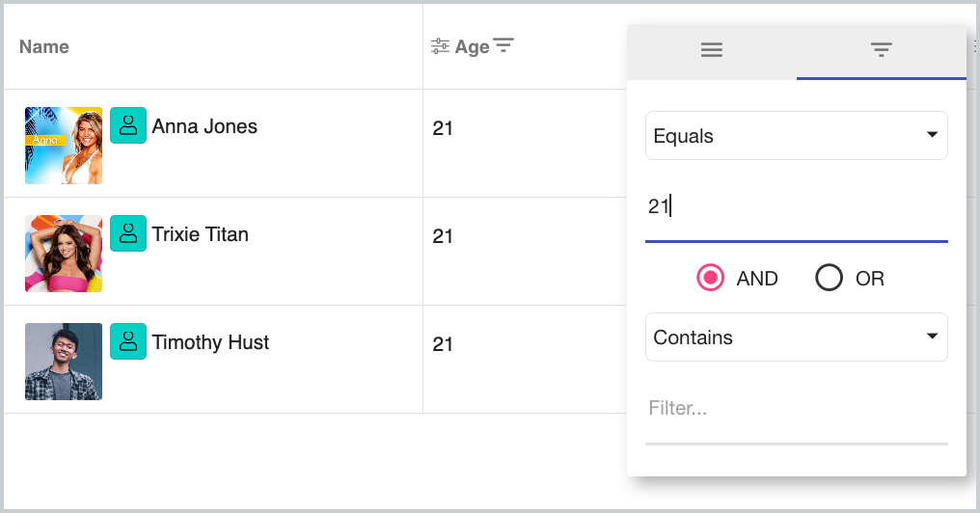Select the AND radio button
This screenshot has width=980, height=513.
click(711, 279)
